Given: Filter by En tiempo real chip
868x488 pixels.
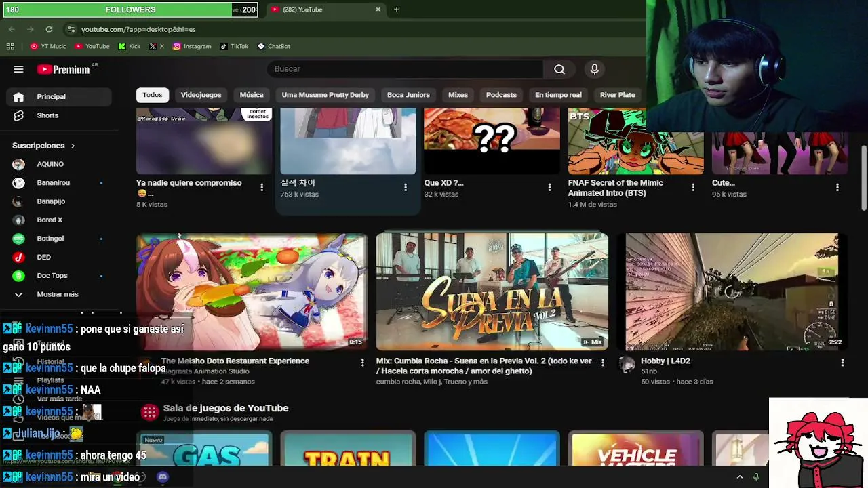Looking at the screenshot, I should (558, 95).
